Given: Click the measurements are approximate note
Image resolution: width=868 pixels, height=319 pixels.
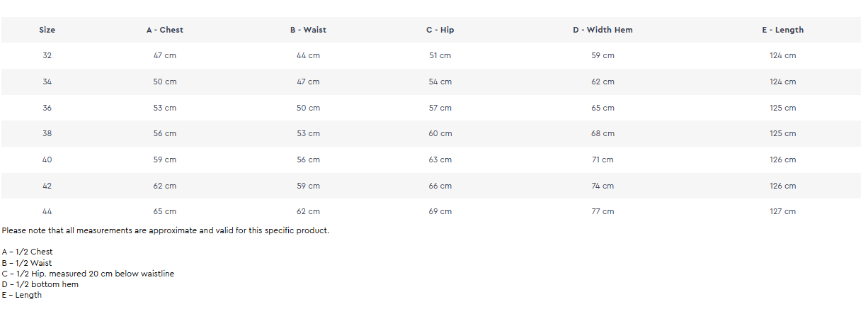Looking at the screenshot, I should [x=165, y=230].
